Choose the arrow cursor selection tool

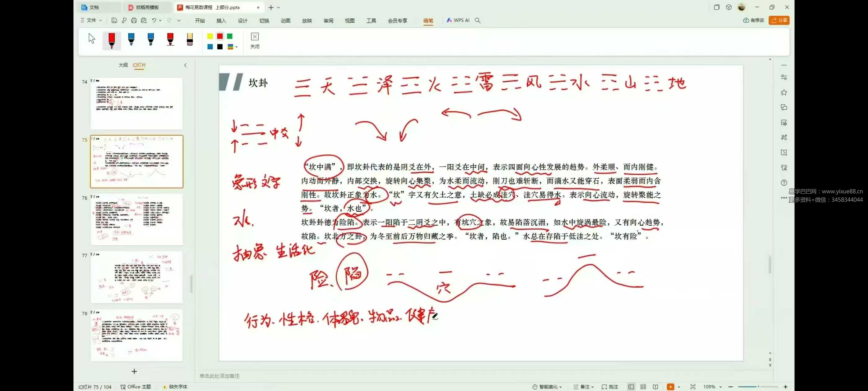pos(92,39)
